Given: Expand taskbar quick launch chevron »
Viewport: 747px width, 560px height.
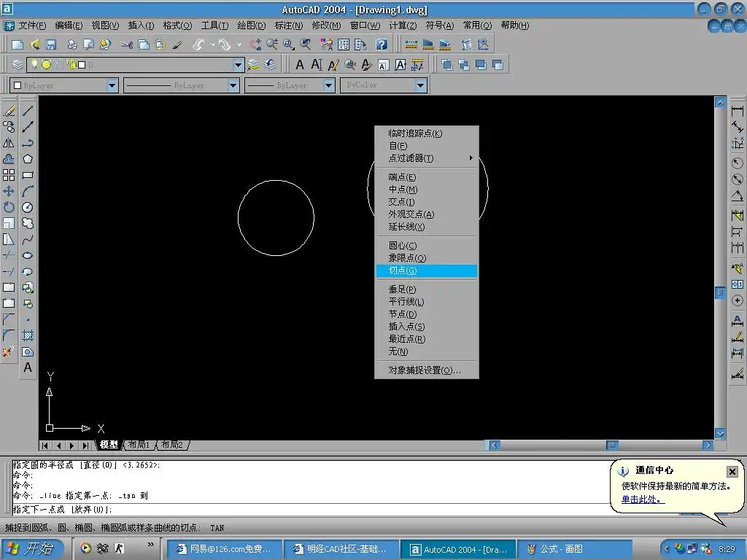Looking at the screenshot, I should pos(151,544).
